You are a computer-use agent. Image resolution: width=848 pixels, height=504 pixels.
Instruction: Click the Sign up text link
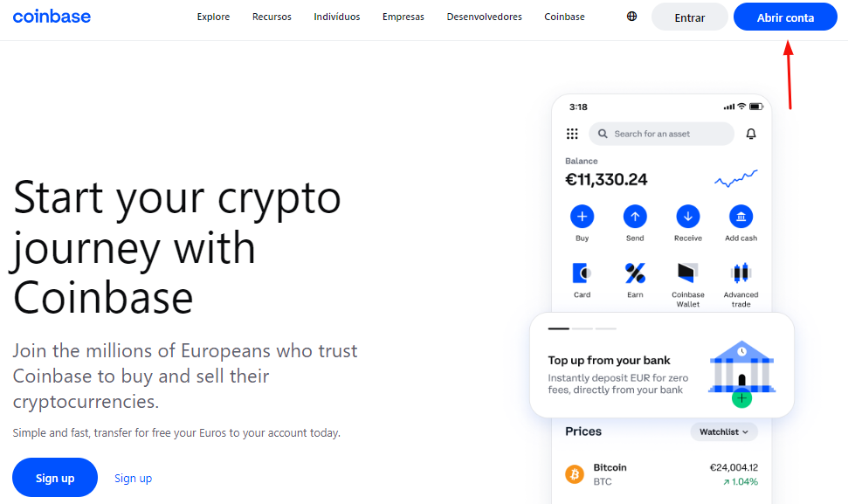(x=133, y=478)
